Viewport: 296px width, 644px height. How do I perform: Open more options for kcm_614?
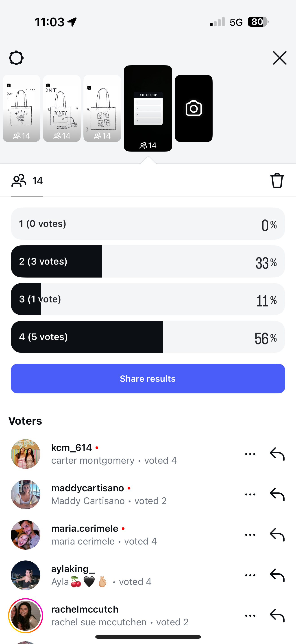click(250, 454)
